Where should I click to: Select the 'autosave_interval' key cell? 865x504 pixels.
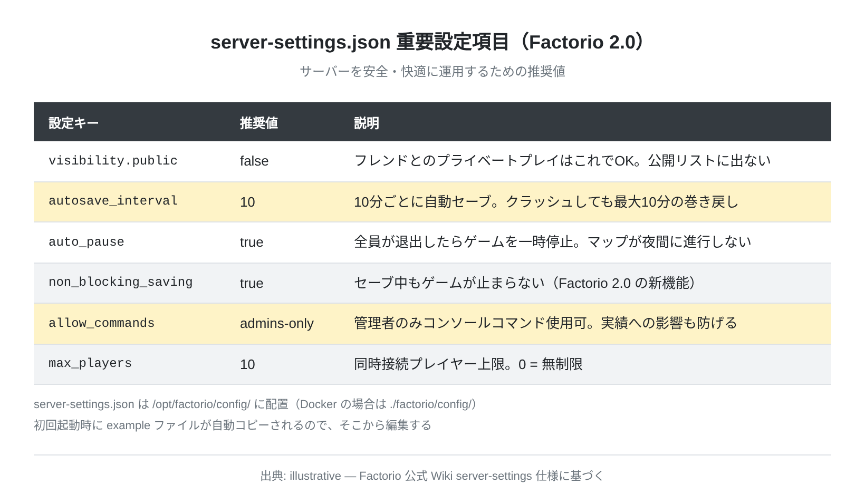(x=113, y=201)
